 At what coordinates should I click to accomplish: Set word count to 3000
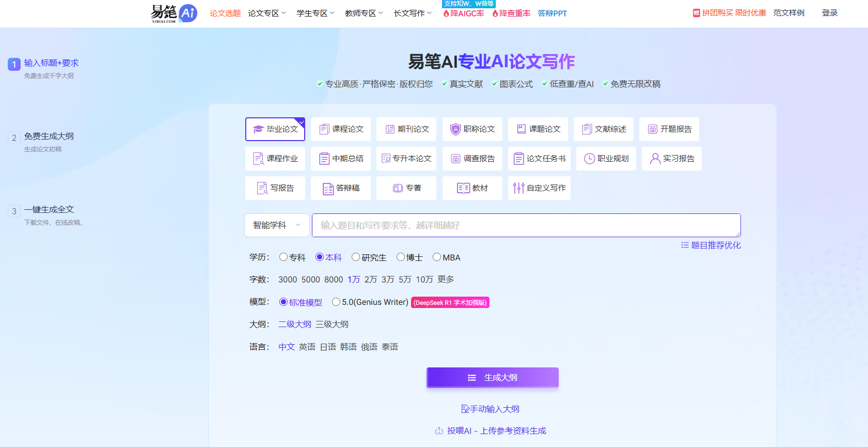point(288,280)
